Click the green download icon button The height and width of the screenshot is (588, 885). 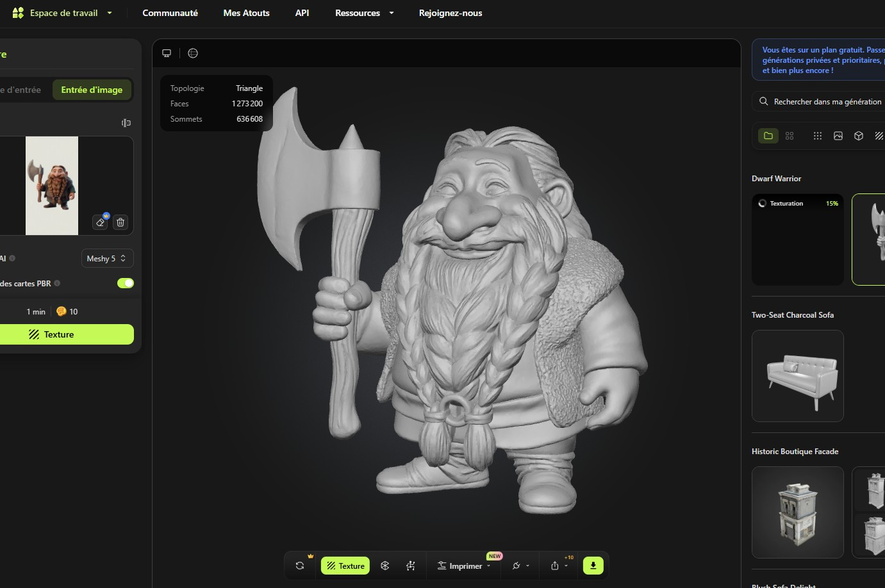(x=593, y=566)
